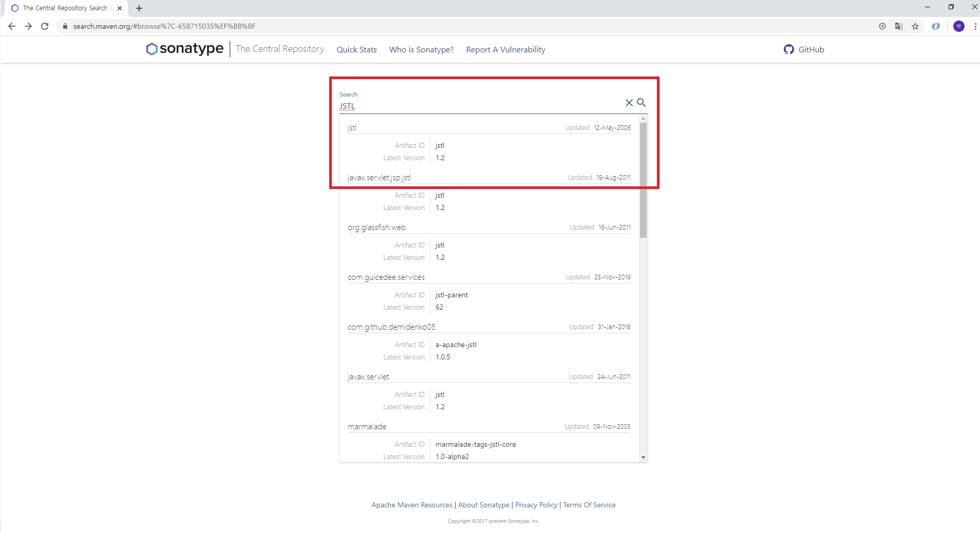Select The Central Repository Search tab
Viewport: 980px width, 533px height.
(x=65, y=8)
